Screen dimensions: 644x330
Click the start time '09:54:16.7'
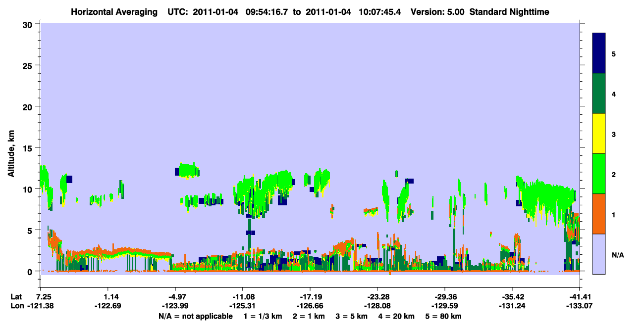[268, 11]
